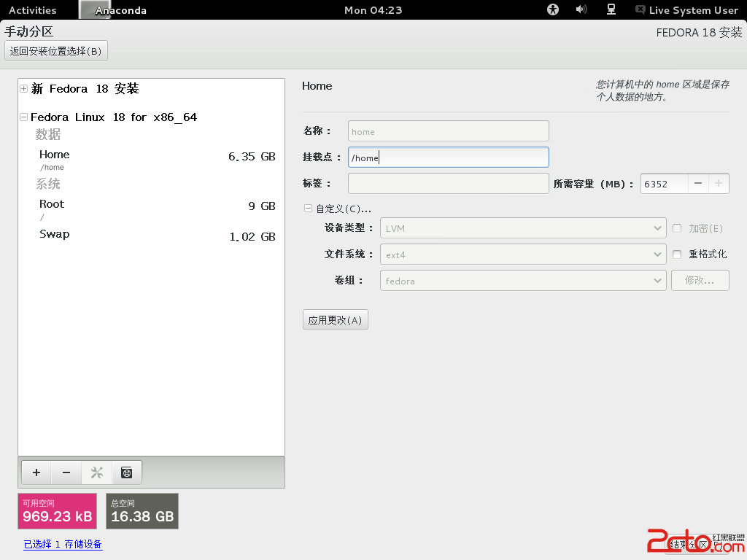
Task: Click the mount point field /home
Action: [x=449, y=157]
